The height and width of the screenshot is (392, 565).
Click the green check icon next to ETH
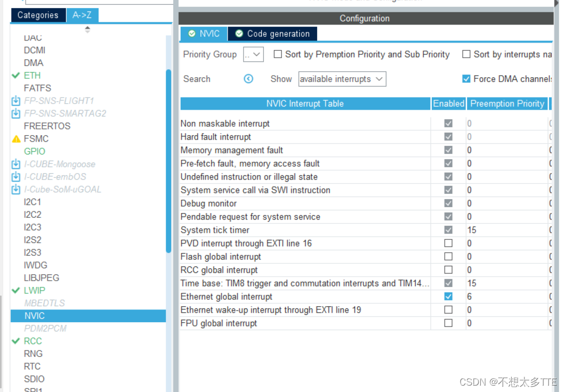click(15, 75)
